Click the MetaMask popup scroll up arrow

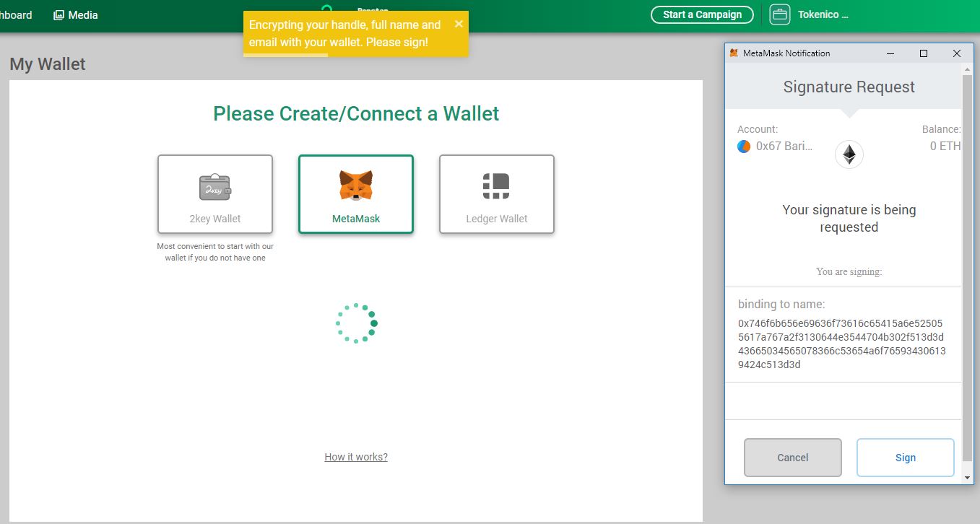968,69
